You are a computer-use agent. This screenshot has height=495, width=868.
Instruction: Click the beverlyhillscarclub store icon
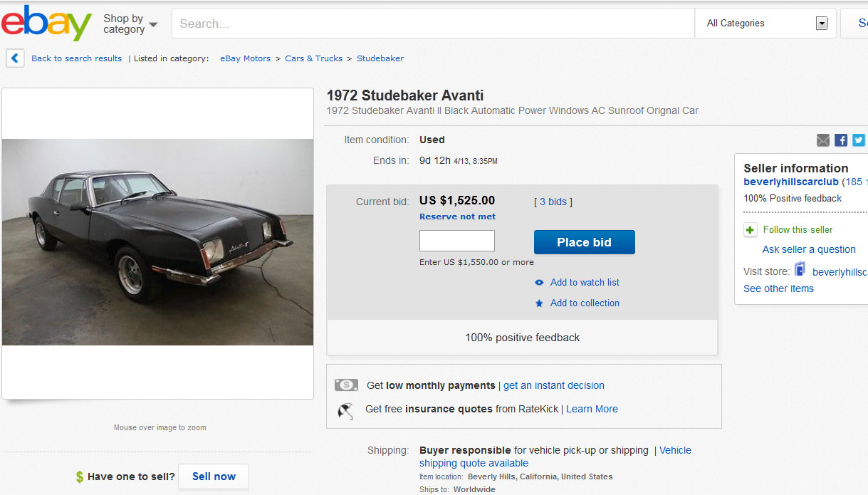pyautogui.click(x=800, y=271)
